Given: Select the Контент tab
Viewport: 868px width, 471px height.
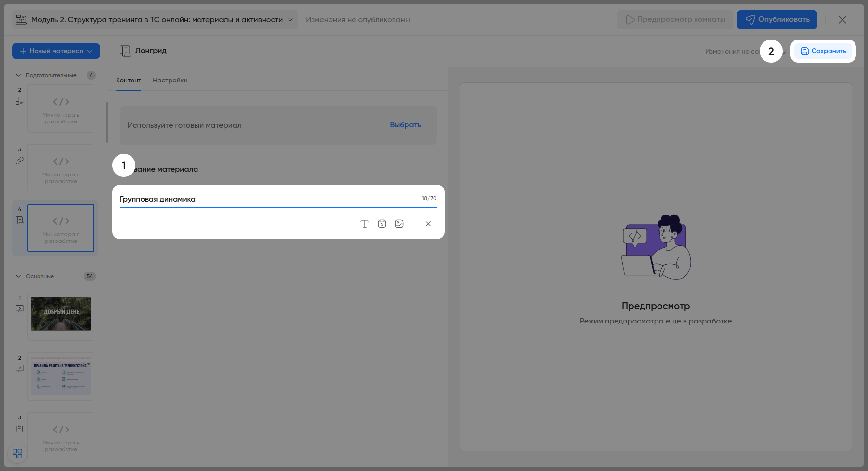Looking at the screenshot, I should [x=129, y=81].
